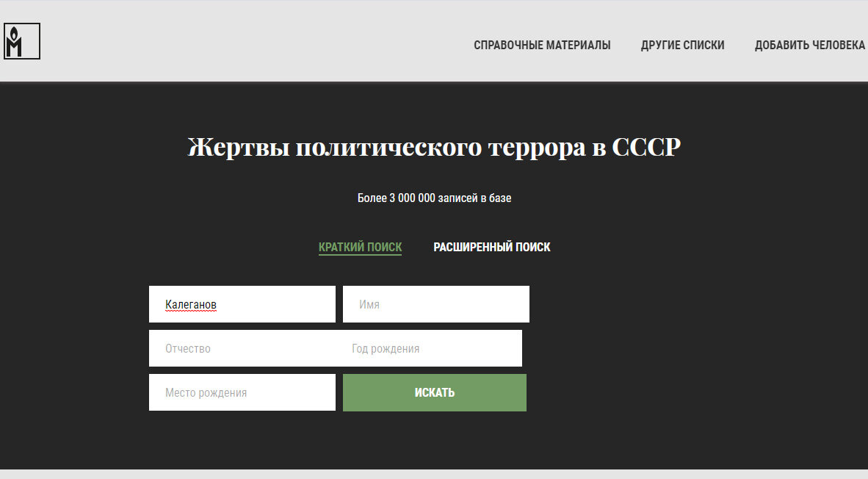Image resolution: width=868 pixels, height=479 pixels.
Task: Start search with Искать button
Action: point(435,392)
